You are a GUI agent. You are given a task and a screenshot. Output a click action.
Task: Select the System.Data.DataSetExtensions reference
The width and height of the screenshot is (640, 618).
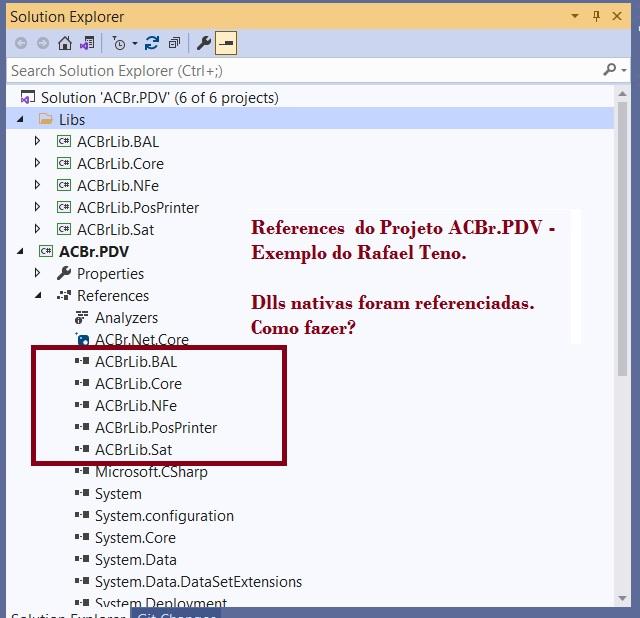[x=198, y=582]
